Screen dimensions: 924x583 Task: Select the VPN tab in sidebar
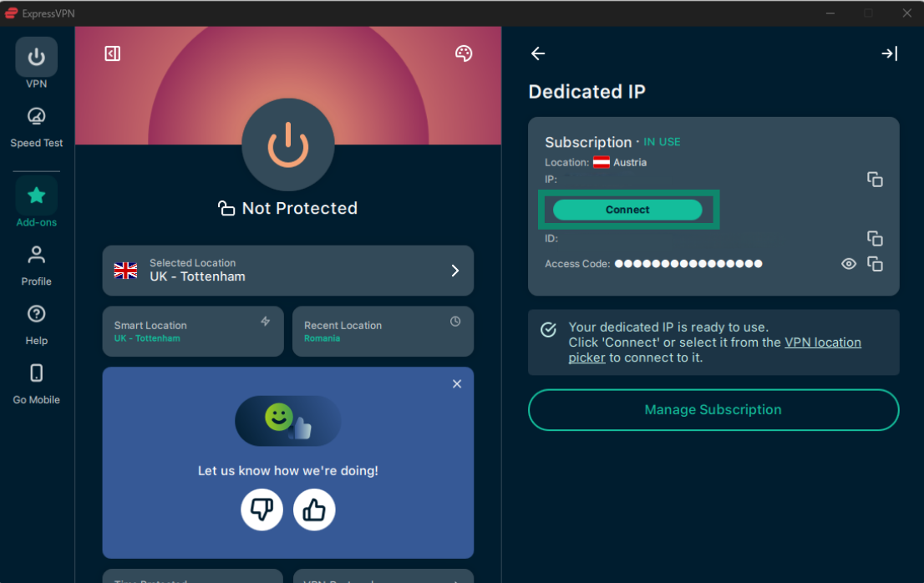pyautogui.click(x=37, y=63)
